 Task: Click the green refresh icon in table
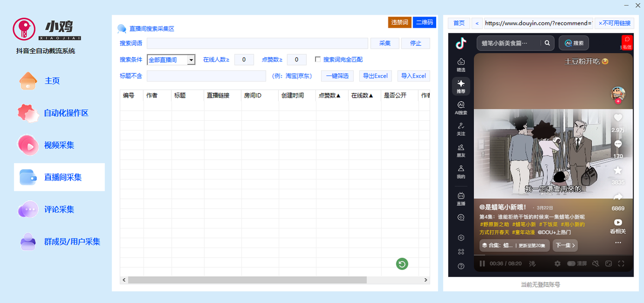pyautogui.click(x=401, y=264)
